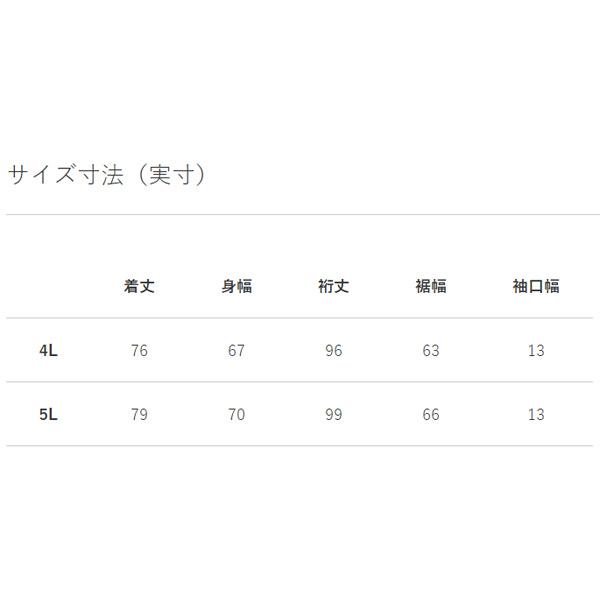The image size is (600, 600).
Task: Click the 4L 袖口幅 value 13
Action: click(x=536, y=351)
